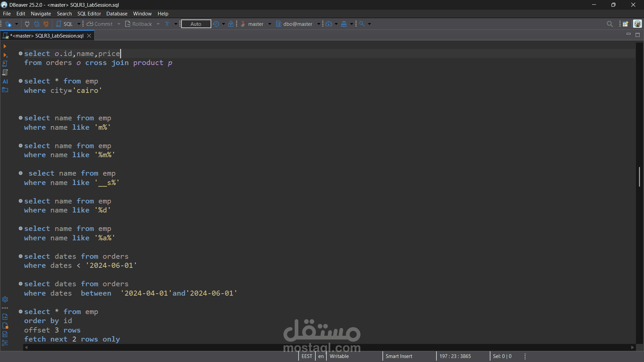Open a new SQL script
Screen dimensions: 644x362
pos(64,24)
